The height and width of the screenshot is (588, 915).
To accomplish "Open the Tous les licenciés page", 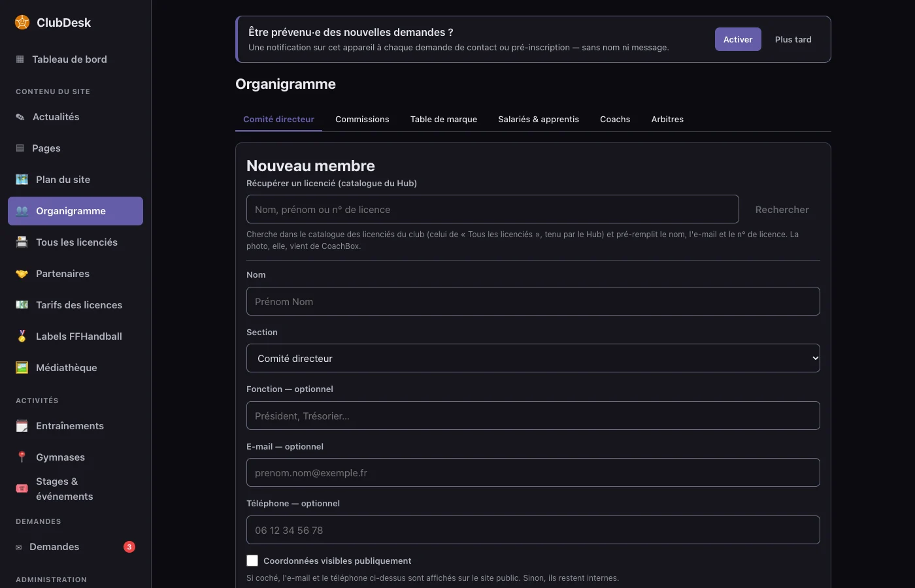I will pyautogui.click(x=76, y=242).
